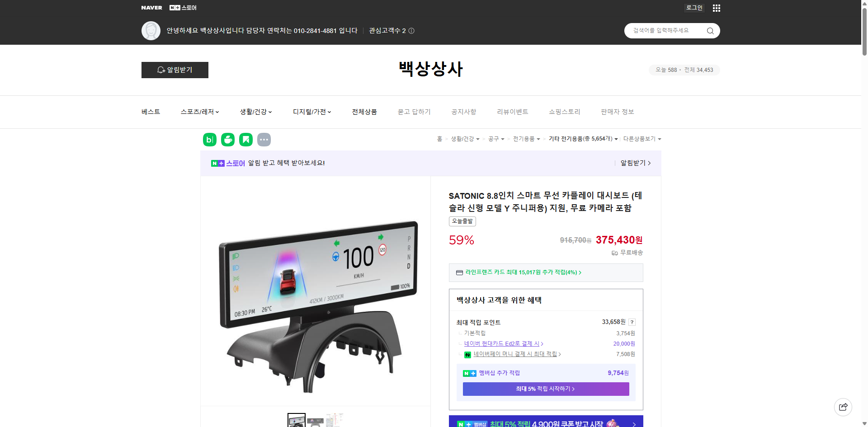868x427 pixels.
Task: Open the 리뷰이벤트 menu item
Action: (512, 112)
